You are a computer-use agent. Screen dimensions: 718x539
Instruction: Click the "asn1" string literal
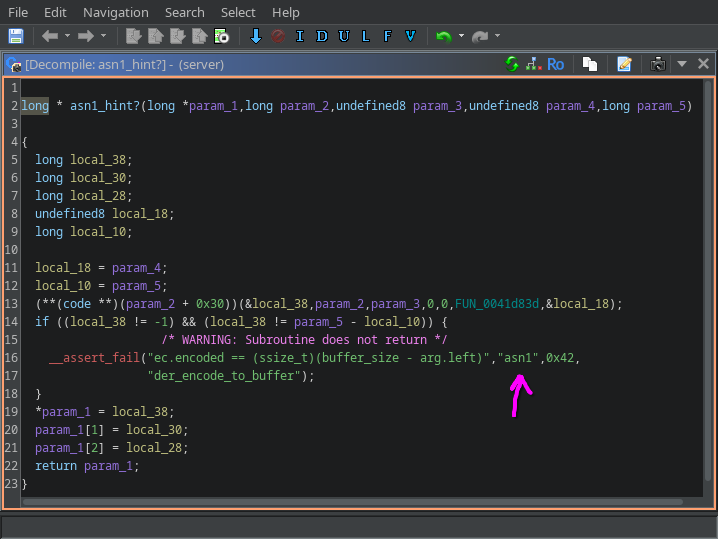(518, 358)
